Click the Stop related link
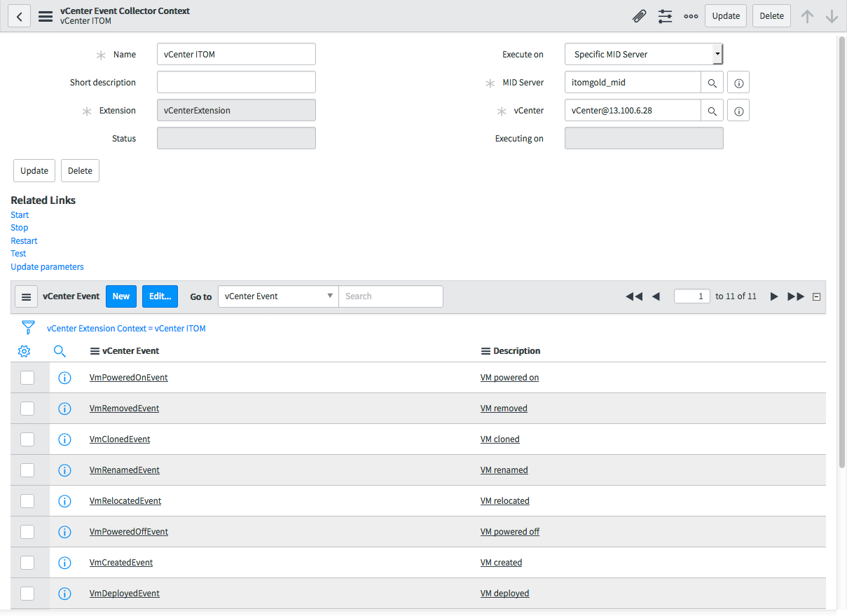Viewport: 847px width, 616px height. [20, 228]
